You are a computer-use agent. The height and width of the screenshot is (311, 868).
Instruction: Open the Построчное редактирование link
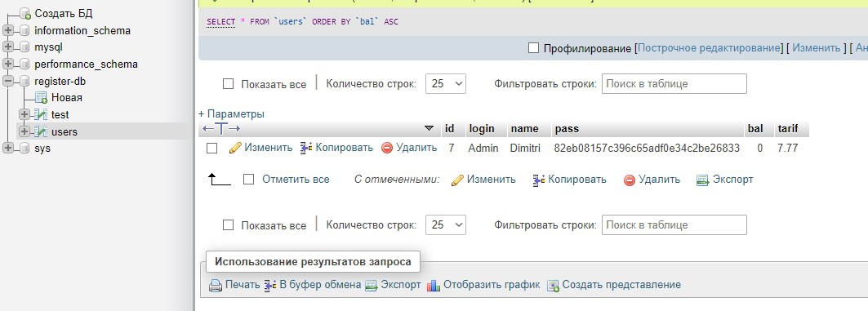[709, 48]
